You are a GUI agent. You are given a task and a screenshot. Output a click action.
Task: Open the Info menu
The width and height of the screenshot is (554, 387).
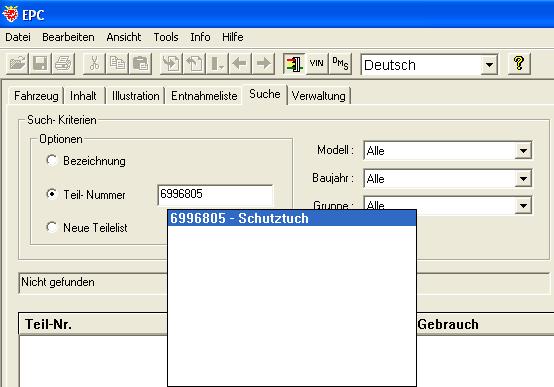(200, 37)
